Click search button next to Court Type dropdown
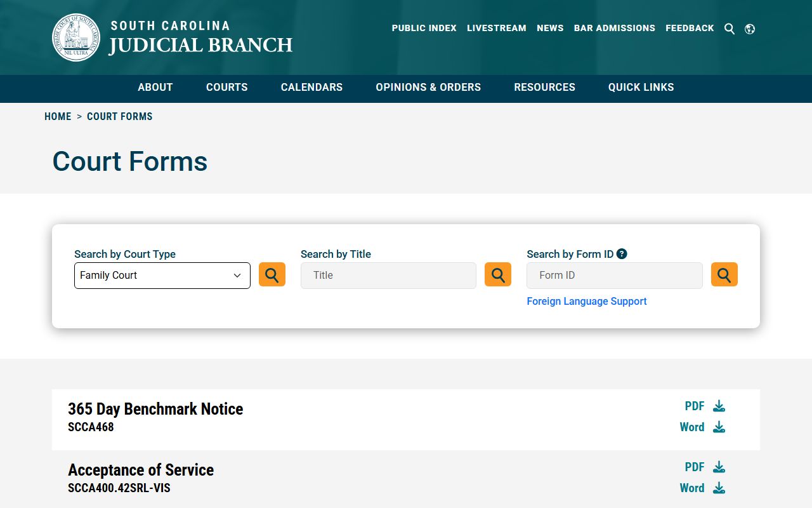The height and width of the screenshot is (508, 812). coord(272,274)
